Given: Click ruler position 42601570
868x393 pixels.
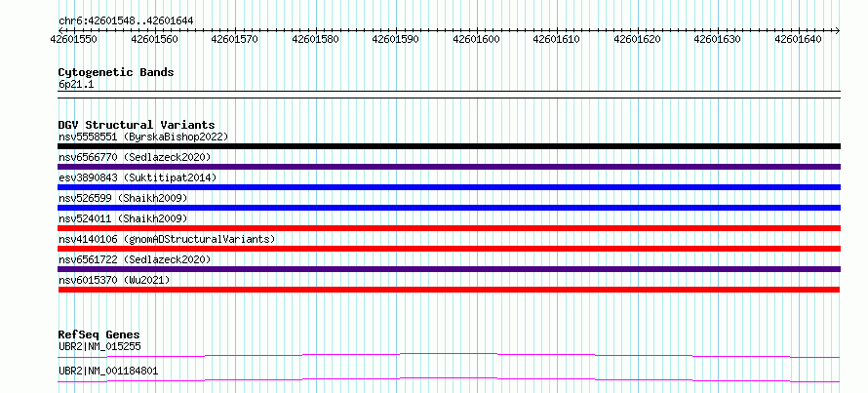Looking at the screenshot, I should [x=235, y=39].
